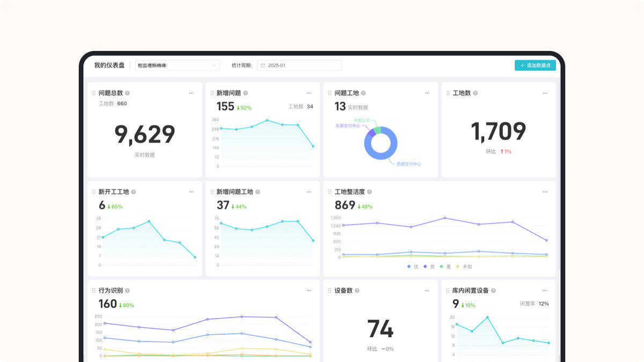Toggle the 优 series in 工地整洁度 legend

point(412,267)
